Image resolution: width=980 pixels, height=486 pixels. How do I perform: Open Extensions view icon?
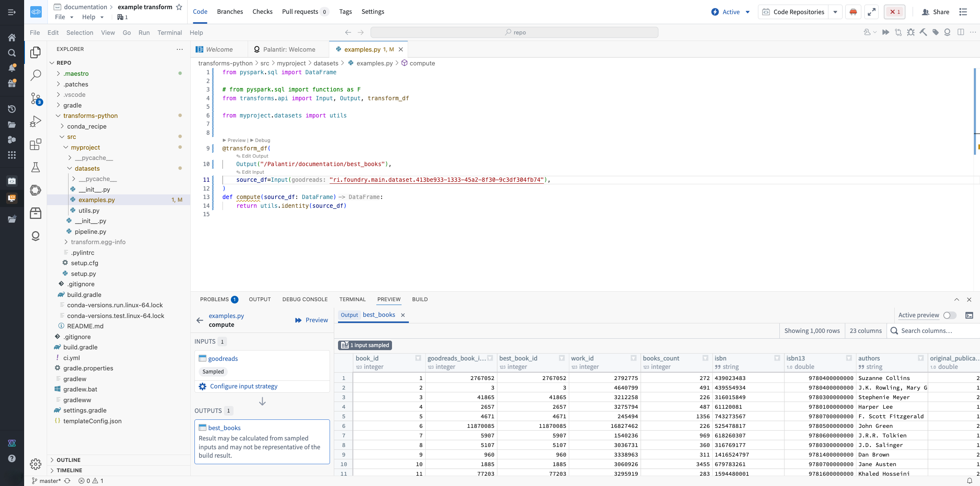36,144
